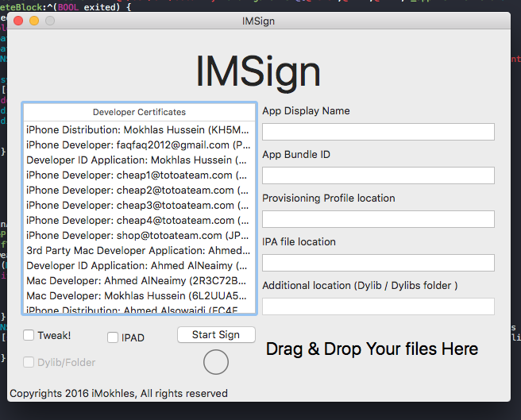
Task: Focus the App Display Name field
Action: click(378, 132)
